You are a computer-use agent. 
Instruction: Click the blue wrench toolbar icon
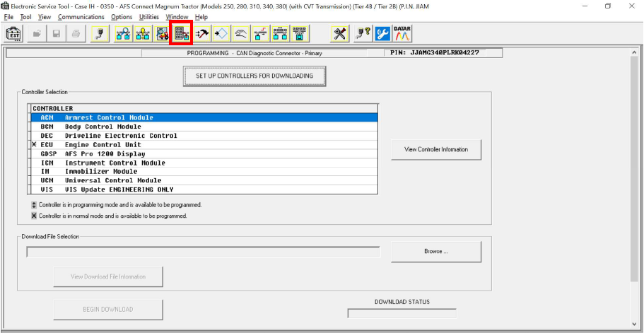[x=382, y=34]
